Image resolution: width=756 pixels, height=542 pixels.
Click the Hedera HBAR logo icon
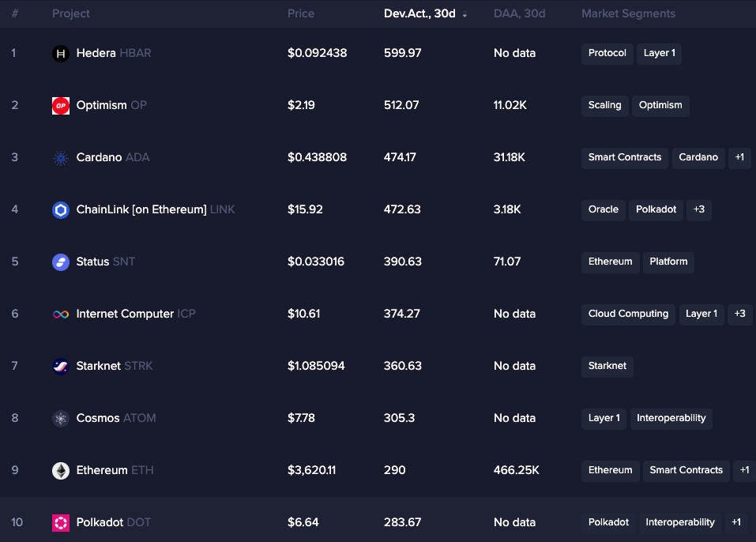[61, 54]
